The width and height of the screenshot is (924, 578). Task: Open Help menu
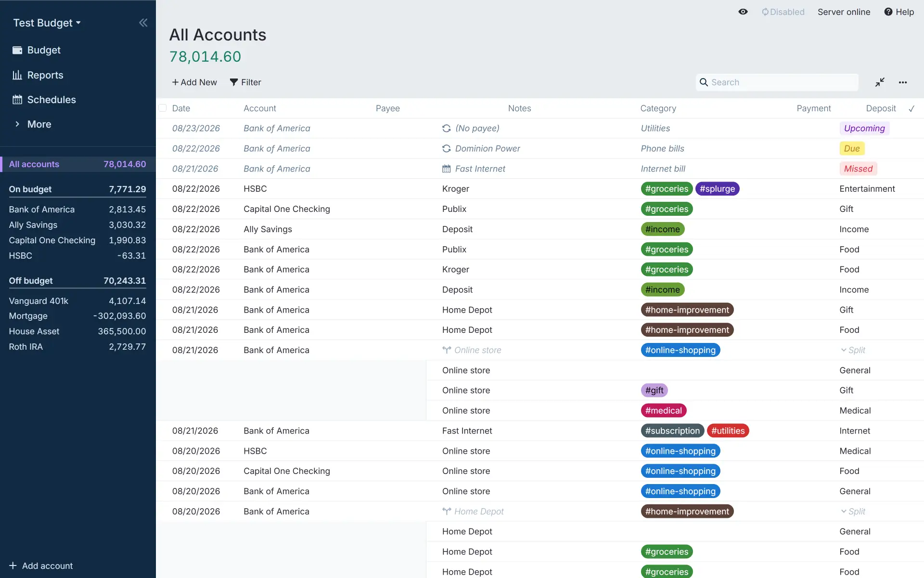[899, 12]
